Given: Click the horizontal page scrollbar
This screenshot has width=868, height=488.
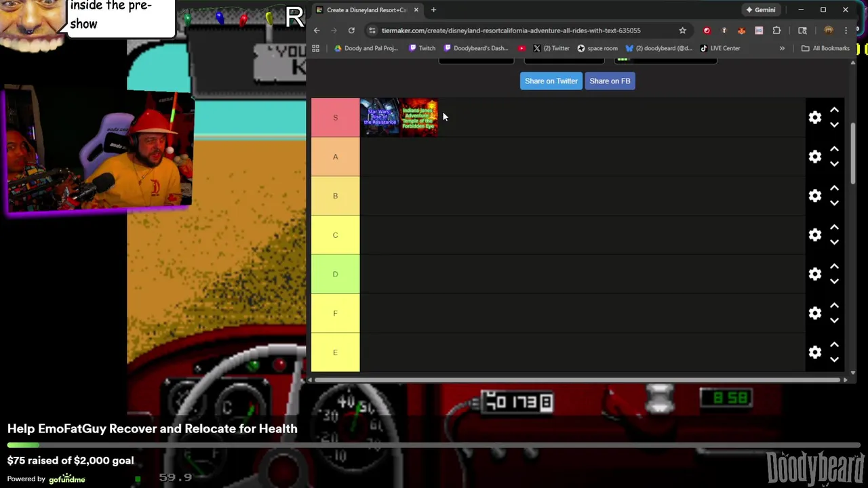Looking at the screenshot, I should pyautogui.click(x=578, y=380).
